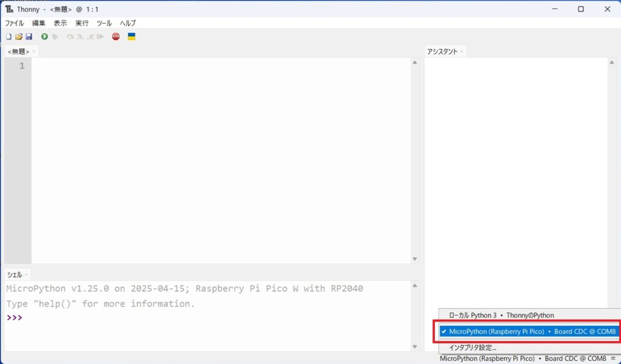Select checked MicroPython (Raspberry Pi Pico) COM8 option
Screen dimensions: 621x364
(528, 331)
